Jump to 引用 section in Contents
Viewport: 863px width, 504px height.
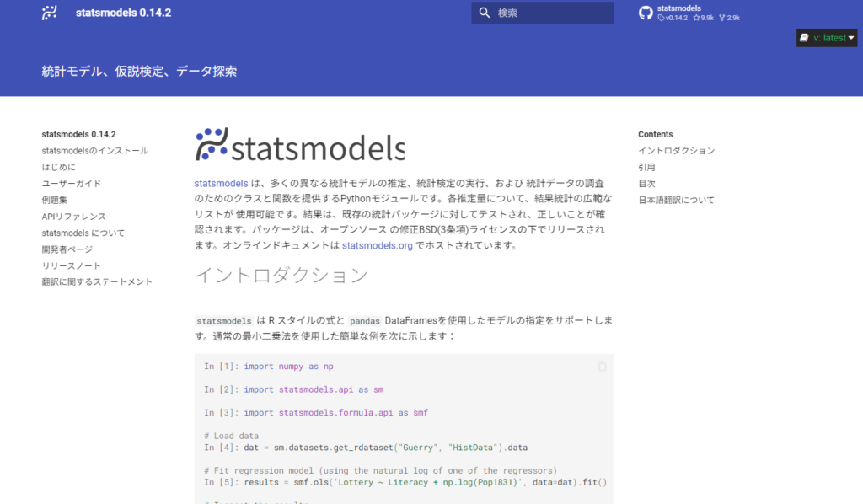click(x=646, y=167)
